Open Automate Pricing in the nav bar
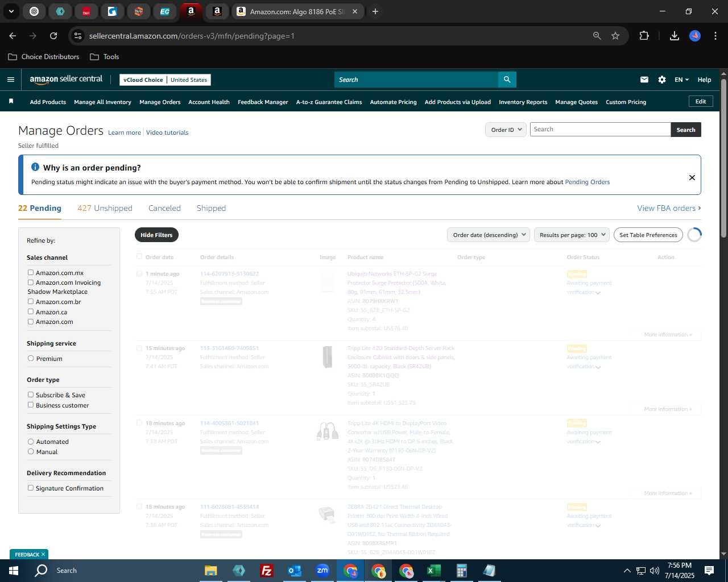The image size is (728, 582). click(393, 102)
